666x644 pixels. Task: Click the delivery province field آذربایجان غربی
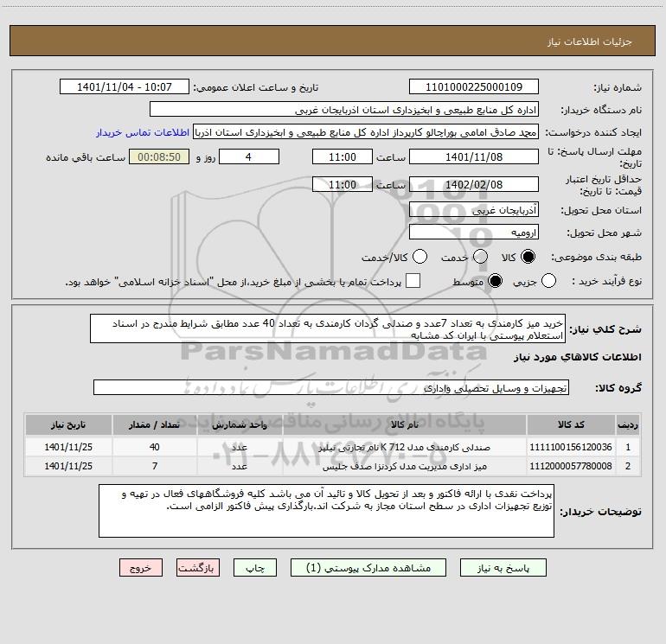(474, 210)
